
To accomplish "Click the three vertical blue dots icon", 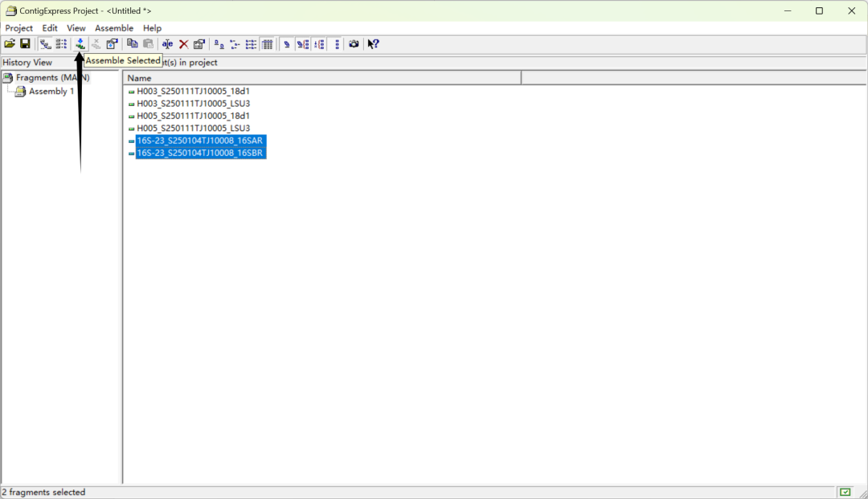I will (x=337, y=43).
